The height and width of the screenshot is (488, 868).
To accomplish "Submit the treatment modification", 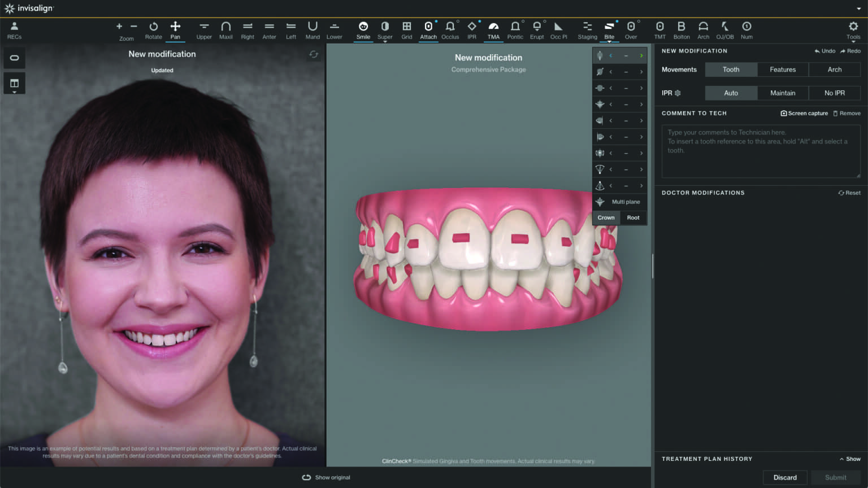I will coord(835,477).
